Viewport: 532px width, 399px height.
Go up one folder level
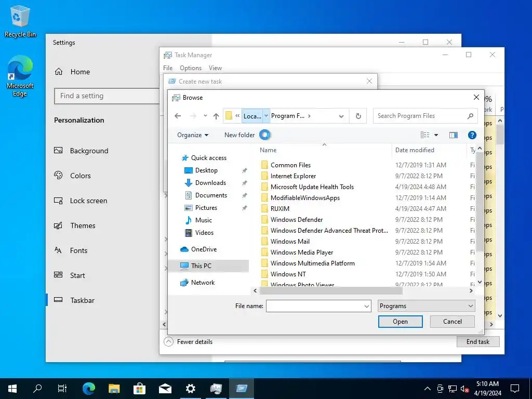(216, 116)
